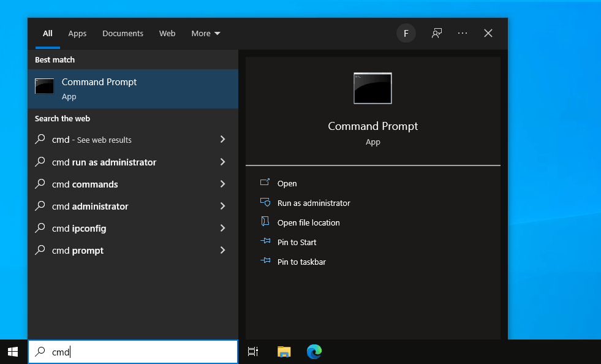Click the Run as administrator shield icon
Image resolution: width=601 pixels, height=364 pixels.
tap(265, 202)
